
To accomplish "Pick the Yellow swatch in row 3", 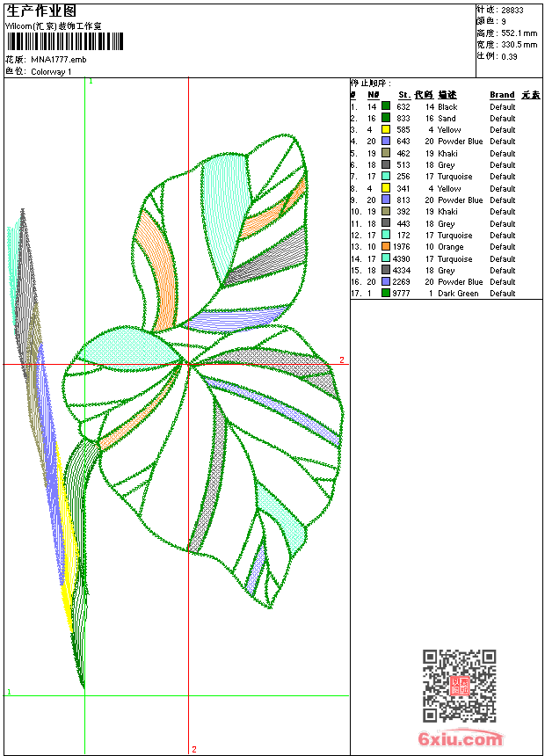I will (x=386, y=129).
